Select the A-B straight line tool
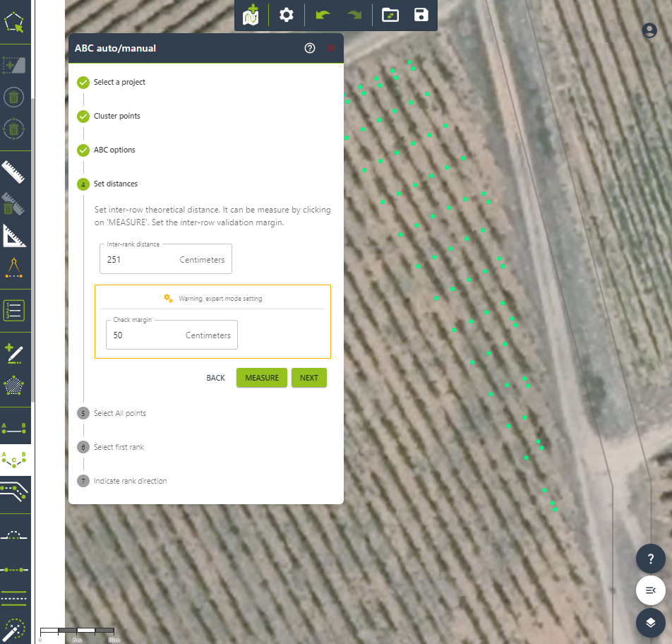 pos(14,427)
